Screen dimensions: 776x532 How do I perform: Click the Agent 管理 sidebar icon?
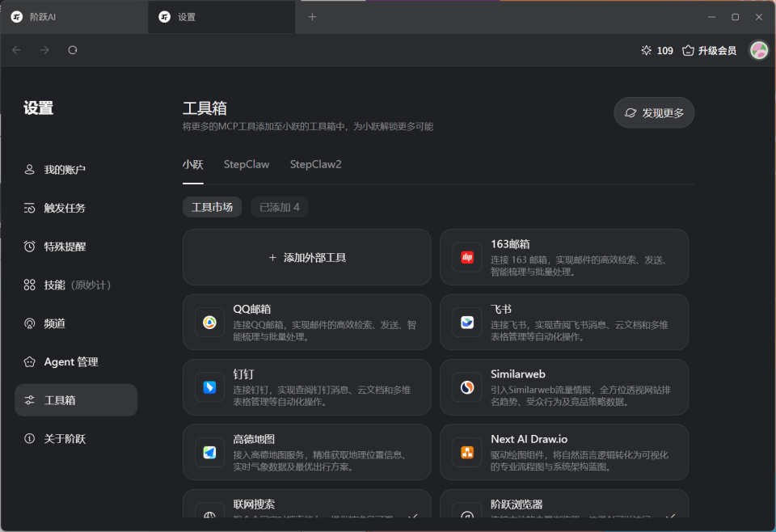[x=30, y=361]
